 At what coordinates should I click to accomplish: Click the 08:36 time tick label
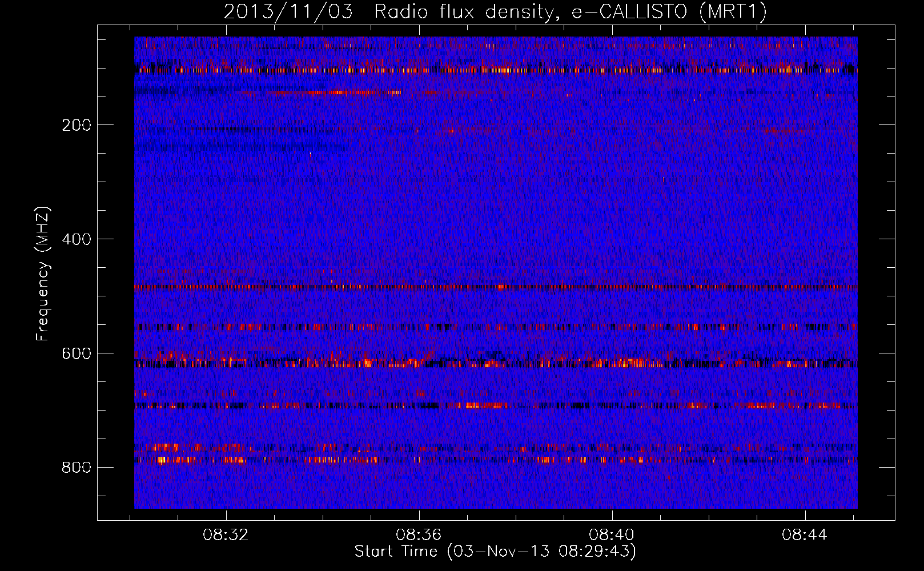pos(419,535)
